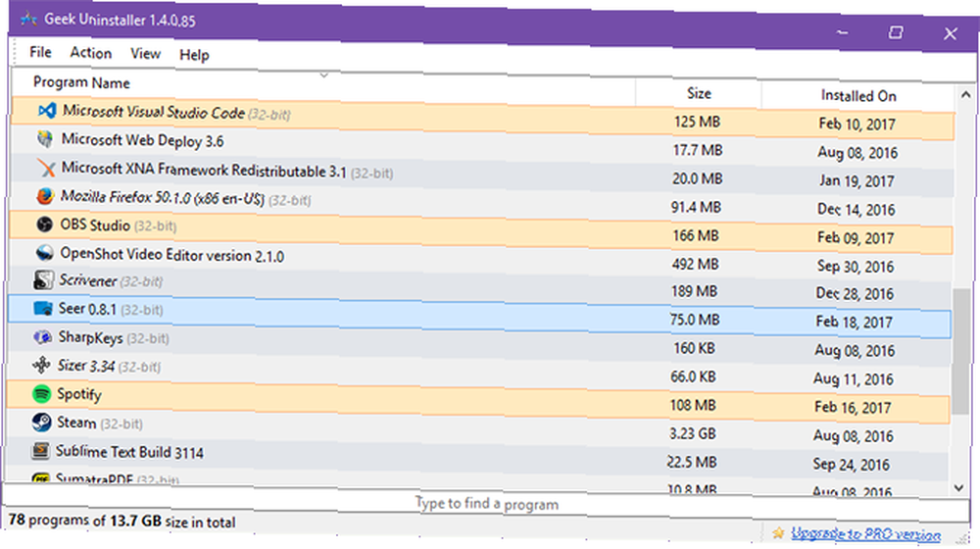
Task: Click the 3.23 GB size cell
Action: tap(692, 433)
